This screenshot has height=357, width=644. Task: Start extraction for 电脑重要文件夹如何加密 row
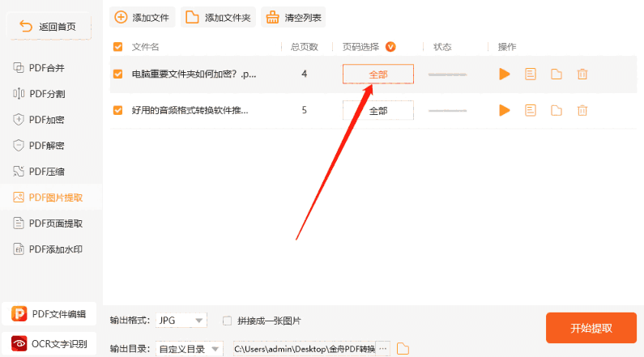click(505, 74)
